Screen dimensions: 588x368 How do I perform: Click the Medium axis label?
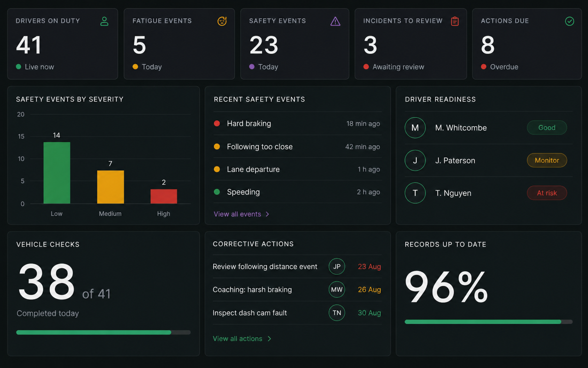pos(110,214)
